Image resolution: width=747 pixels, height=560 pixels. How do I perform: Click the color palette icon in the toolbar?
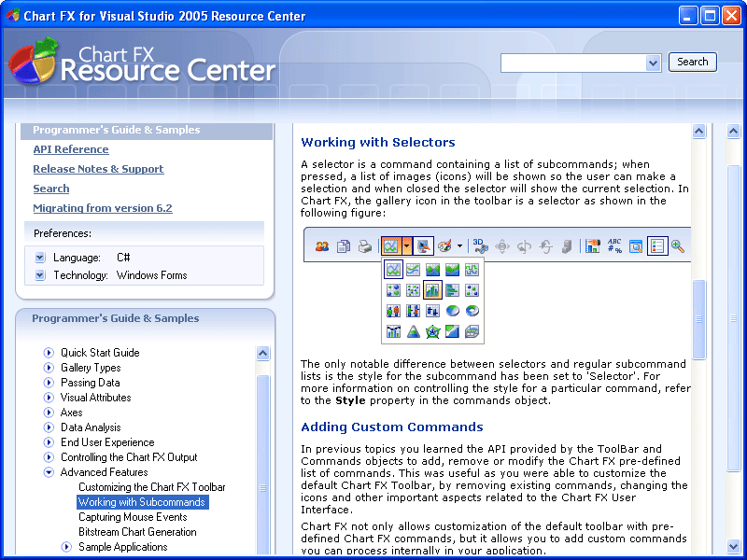click(x=445, y=246)
